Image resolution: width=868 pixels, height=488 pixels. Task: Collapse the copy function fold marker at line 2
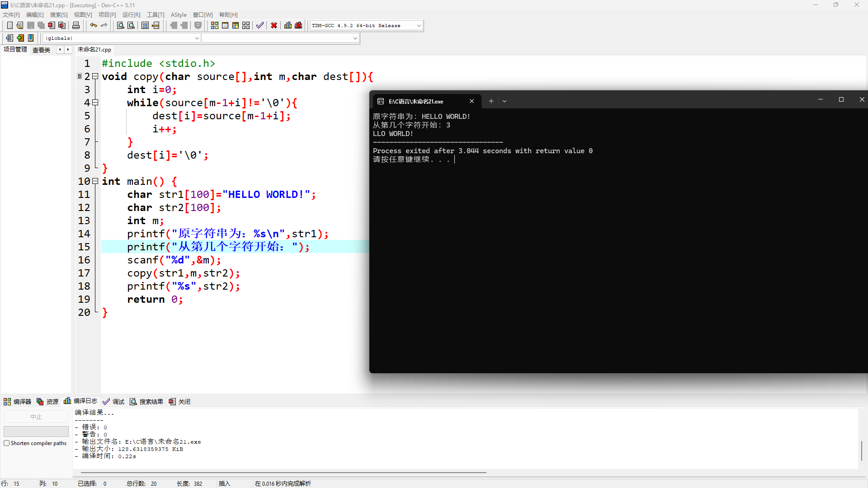pyautogui.click(x=95, y=76)
